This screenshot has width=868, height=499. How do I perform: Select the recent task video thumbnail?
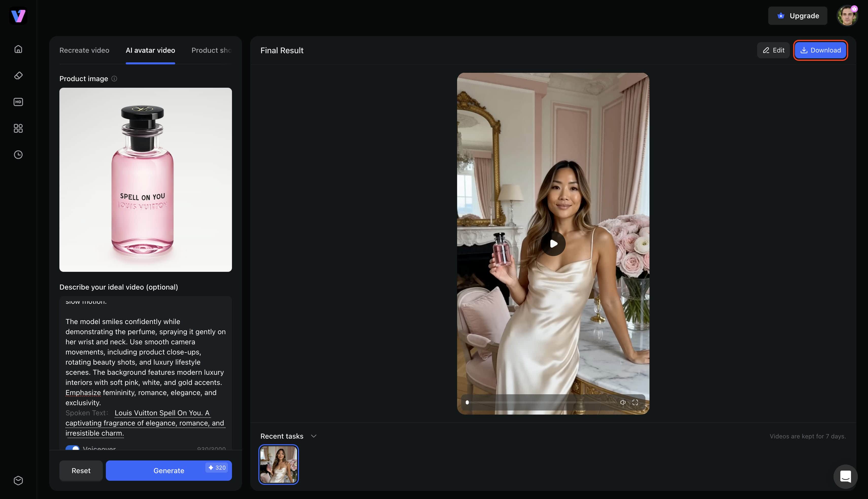tap(278, 464)
